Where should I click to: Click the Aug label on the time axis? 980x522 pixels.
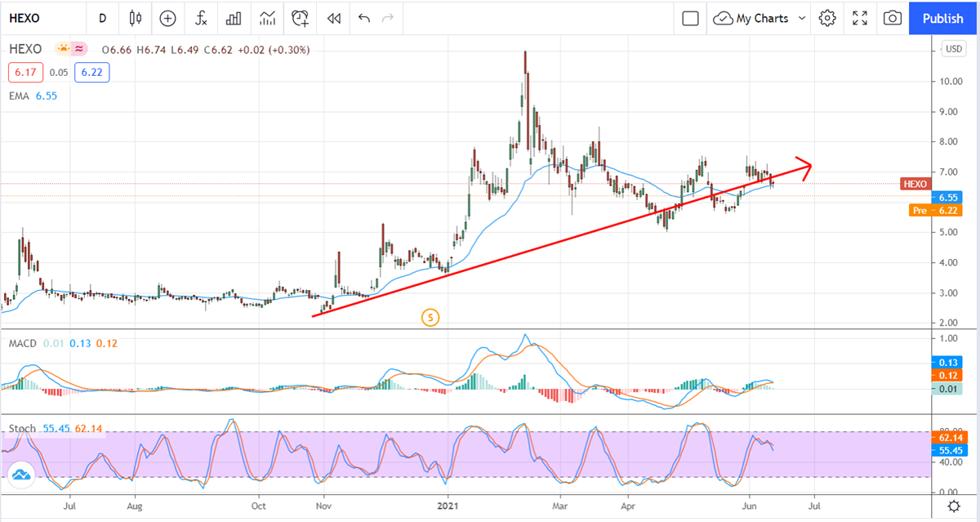(136, 507)
